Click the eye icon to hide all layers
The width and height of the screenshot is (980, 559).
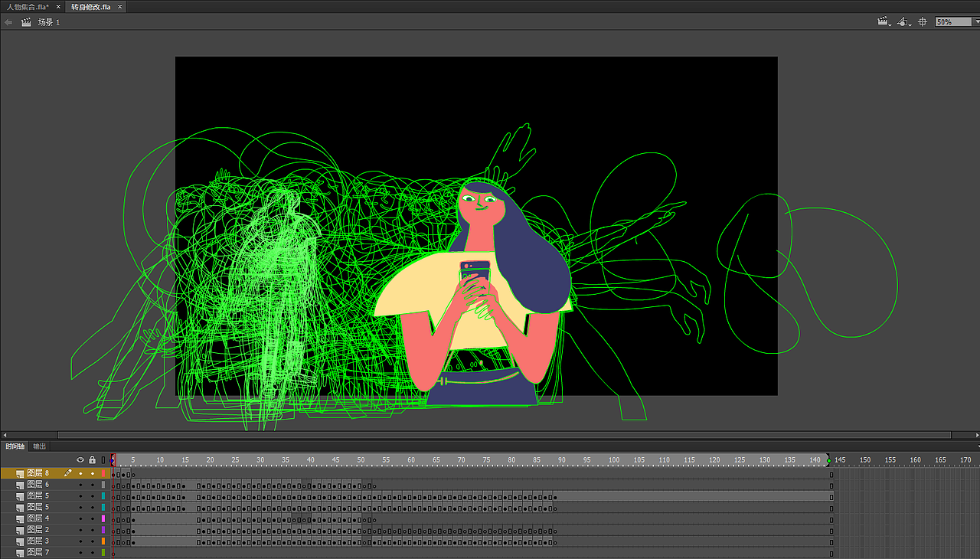[80, 460]
